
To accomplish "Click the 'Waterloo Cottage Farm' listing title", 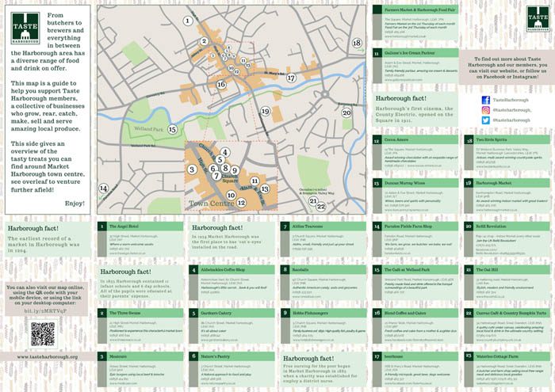I will (x=497, y=356).
